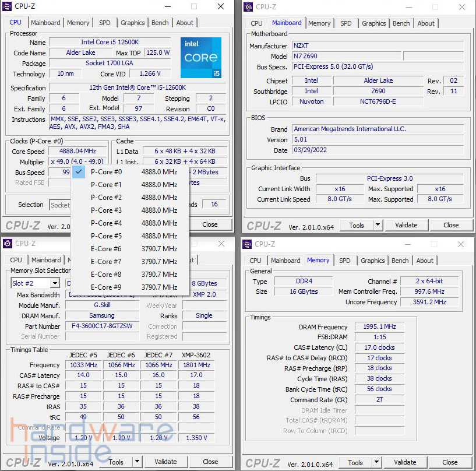Click the X icon on the Memory window title bar
This screenshot has width=476, height=471.
point(461,244)
